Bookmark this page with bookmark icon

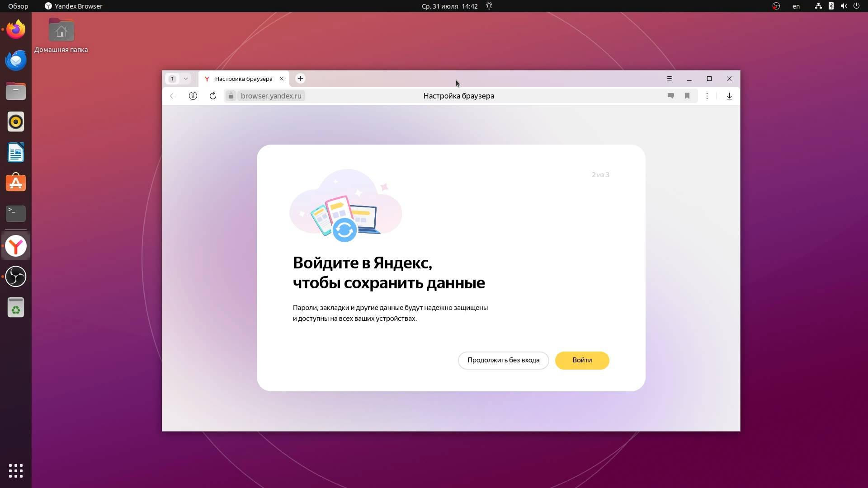pyautogui.click(x=687, y=96)
